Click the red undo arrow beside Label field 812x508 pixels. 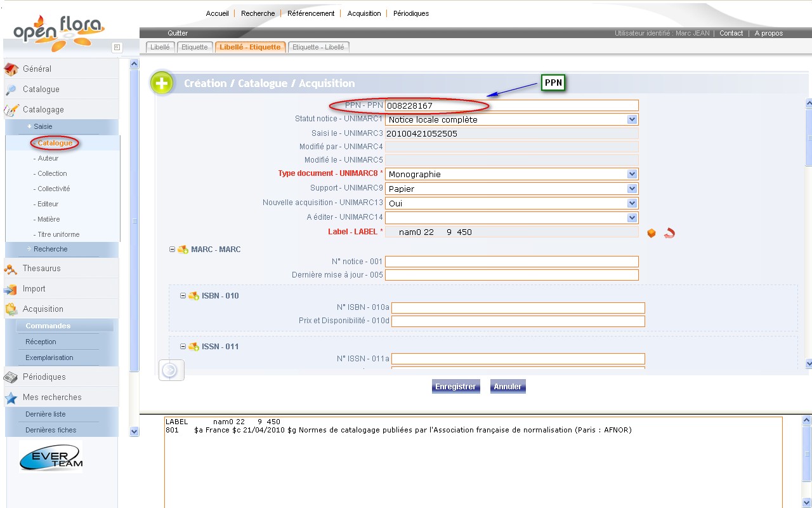(669, 233)
